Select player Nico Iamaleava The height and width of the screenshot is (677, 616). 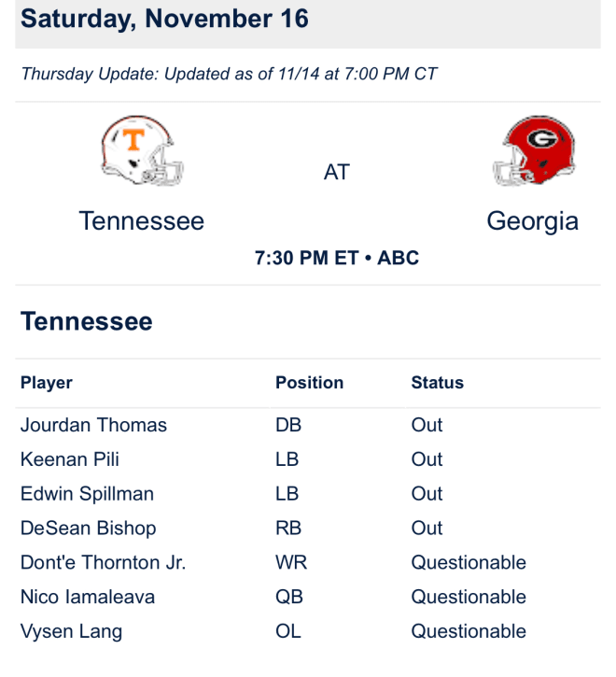(x=88, y=597)
